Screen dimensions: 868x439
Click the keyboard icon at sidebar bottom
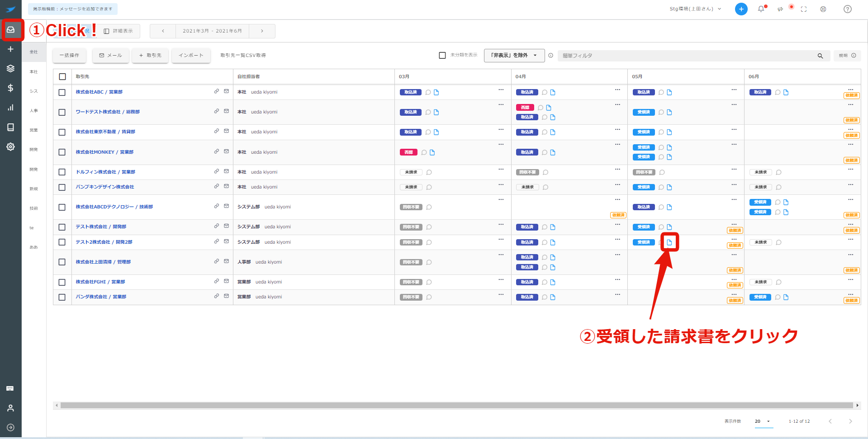click(x=10, y=389)
